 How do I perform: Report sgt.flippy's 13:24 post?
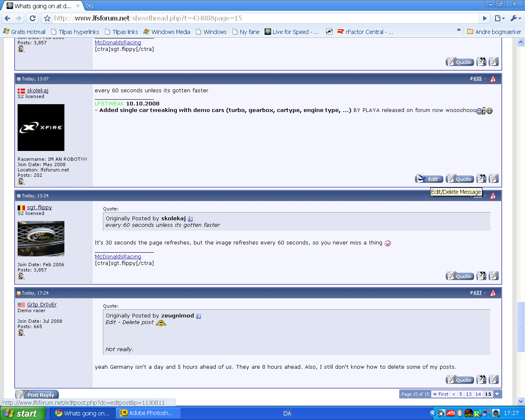493,196
